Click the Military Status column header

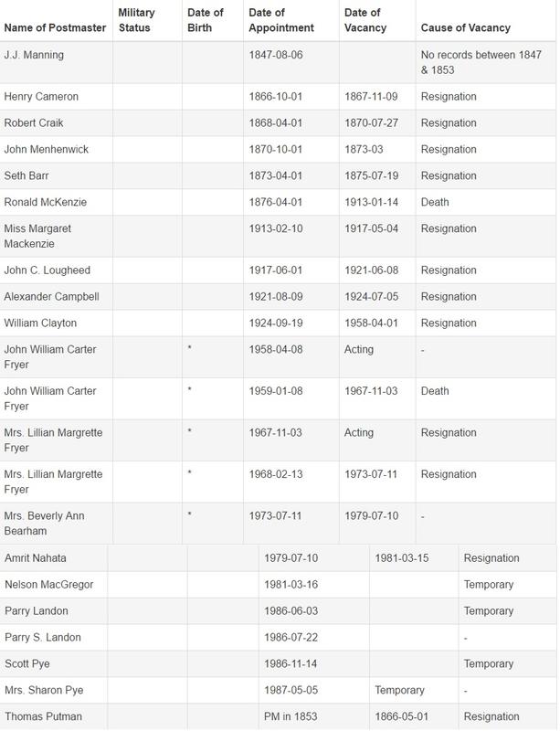click(136, 20)
